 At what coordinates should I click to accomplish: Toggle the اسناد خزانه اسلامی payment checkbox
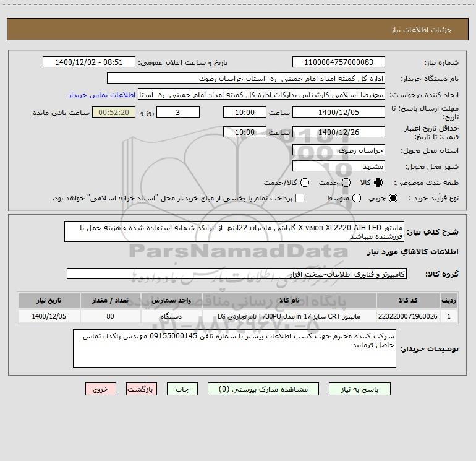click(x=300, y=198)
